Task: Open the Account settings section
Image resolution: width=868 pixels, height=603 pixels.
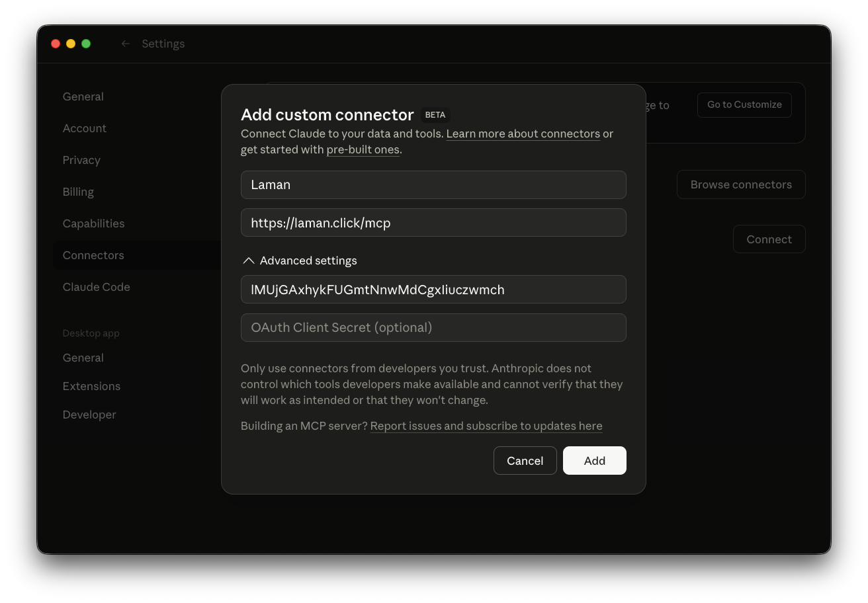Action: (x=85, y=128)
